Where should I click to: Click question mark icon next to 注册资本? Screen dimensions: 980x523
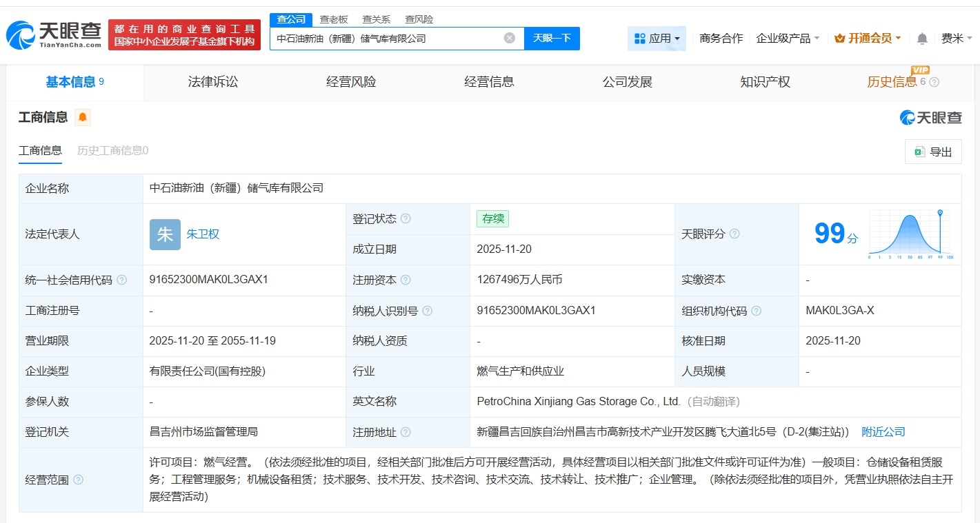pos(405,280)
